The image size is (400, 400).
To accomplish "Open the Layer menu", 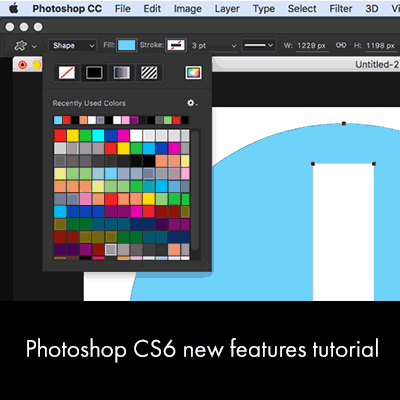I will [227, 9].
